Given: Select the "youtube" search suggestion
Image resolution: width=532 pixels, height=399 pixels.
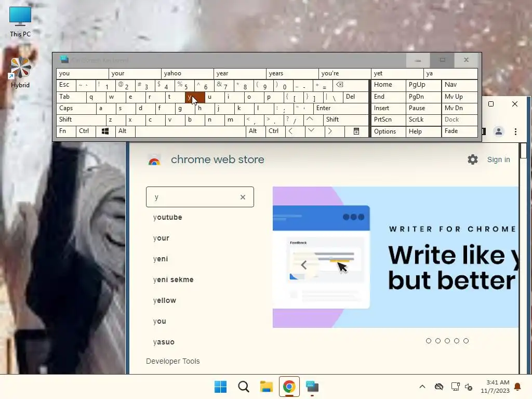Looking at the screenshot, I should pos(168,218).
